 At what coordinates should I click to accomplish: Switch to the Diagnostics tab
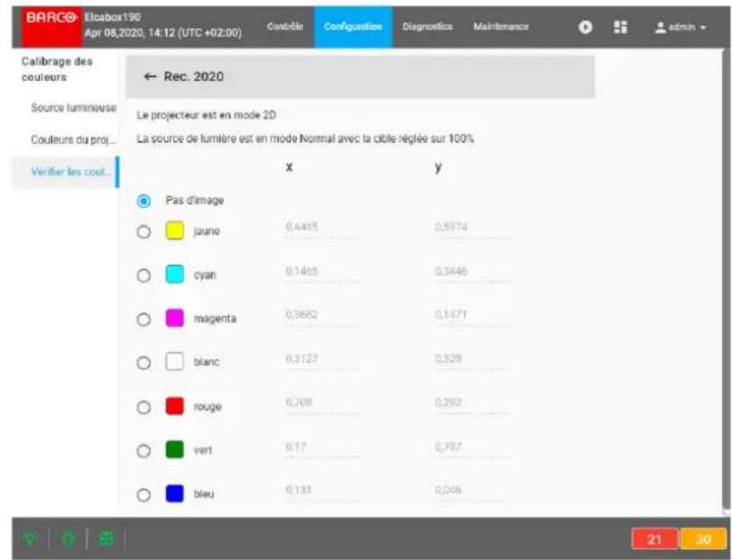[427, 26]
